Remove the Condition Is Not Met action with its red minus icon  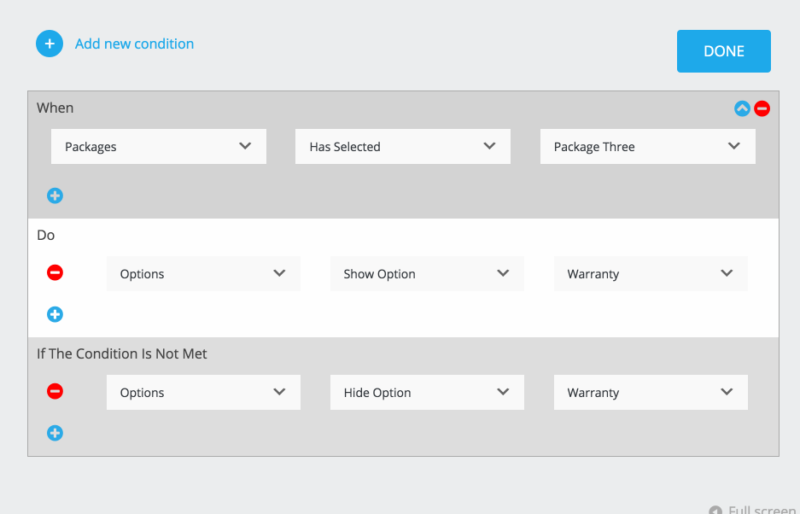[55, 391]
